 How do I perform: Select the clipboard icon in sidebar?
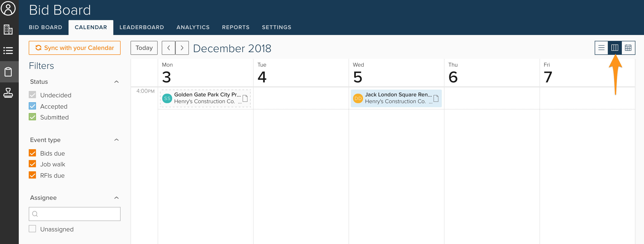pos(8,72)
